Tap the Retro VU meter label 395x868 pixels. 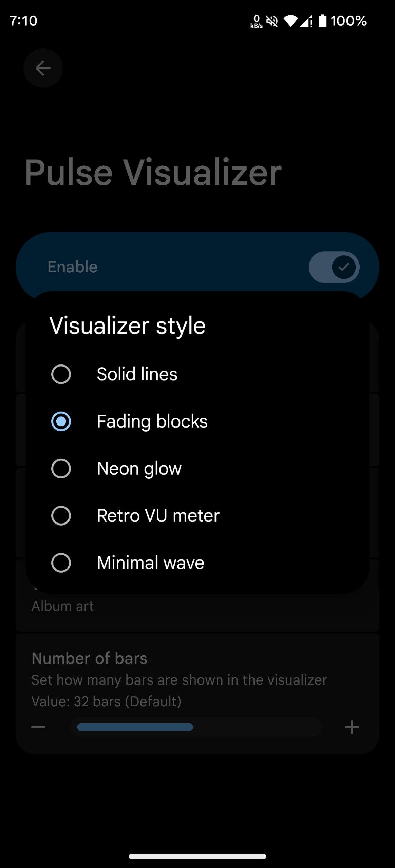point(158,516)
